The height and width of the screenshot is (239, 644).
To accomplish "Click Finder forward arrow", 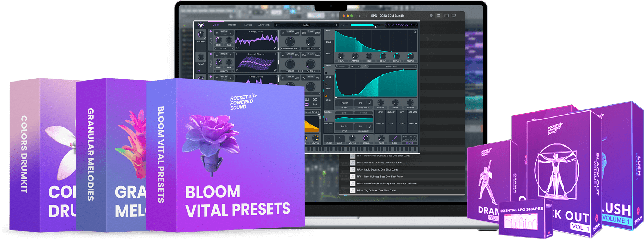I will click(x=366, y=16).
